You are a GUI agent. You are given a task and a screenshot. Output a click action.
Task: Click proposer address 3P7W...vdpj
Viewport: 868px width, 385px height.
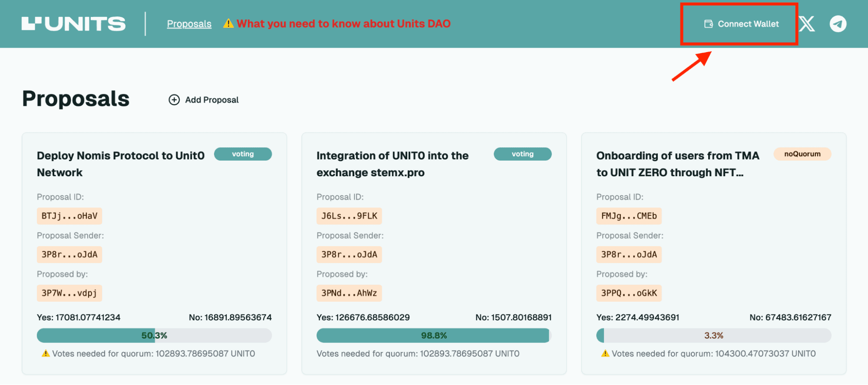coord(69,293)
